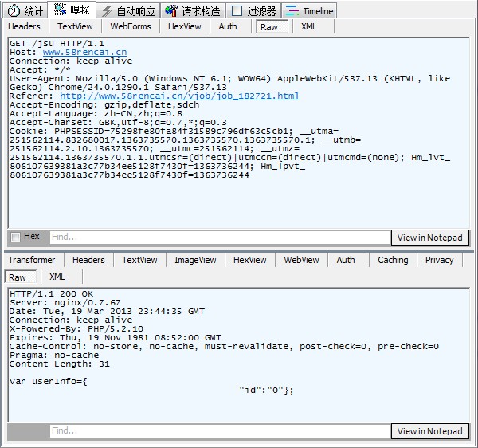Image resolution: width=478 pixels, height=448 pixels.
Task: Open the response Auth tab
Action: click(346, 260)
